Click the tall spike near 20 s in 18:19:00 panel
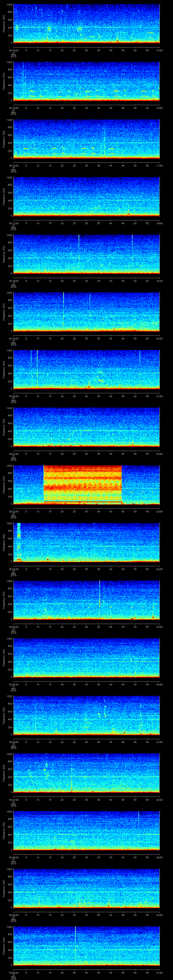This screenshot has height=980, width=173. (63, 309)
